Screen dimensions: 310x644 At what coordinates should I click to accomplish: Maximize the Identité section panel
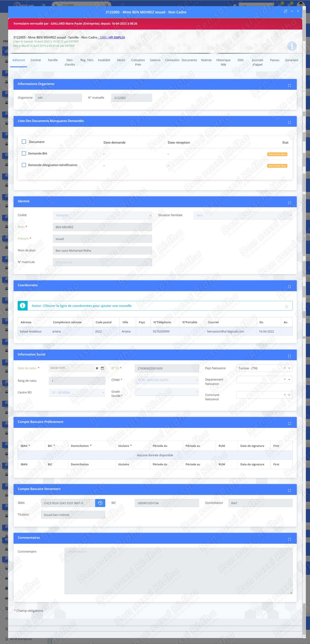289,203
